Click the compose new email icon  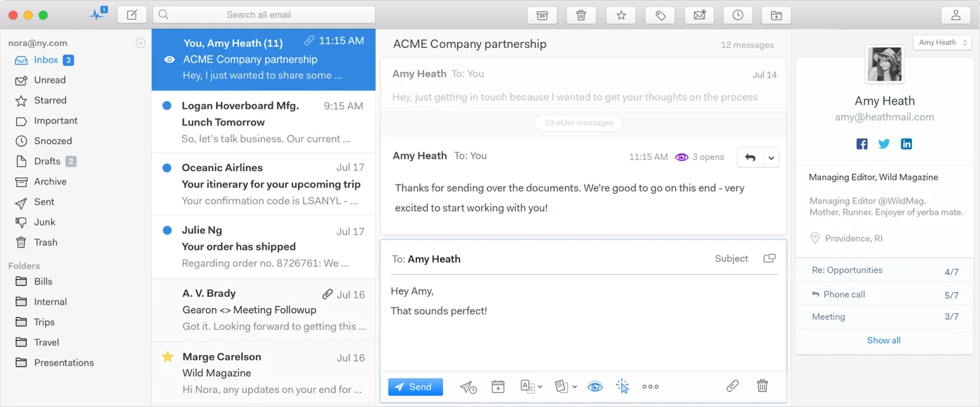132,15
